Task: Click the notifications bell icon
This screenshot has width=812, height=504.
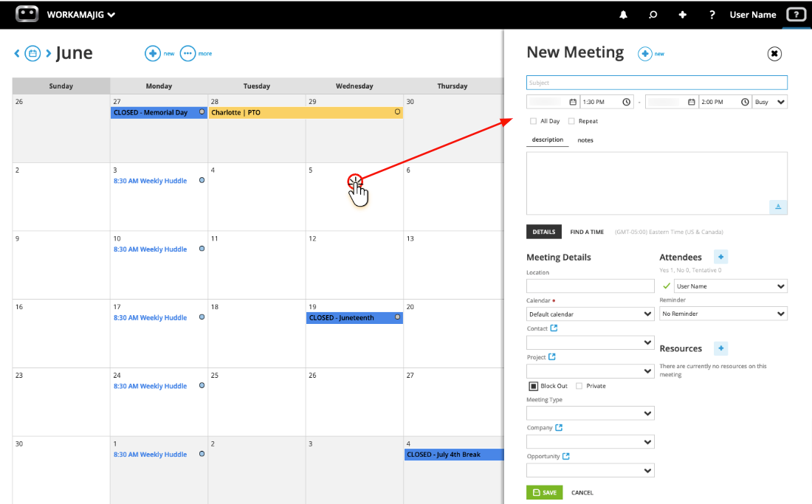Action: pos(623,15)
